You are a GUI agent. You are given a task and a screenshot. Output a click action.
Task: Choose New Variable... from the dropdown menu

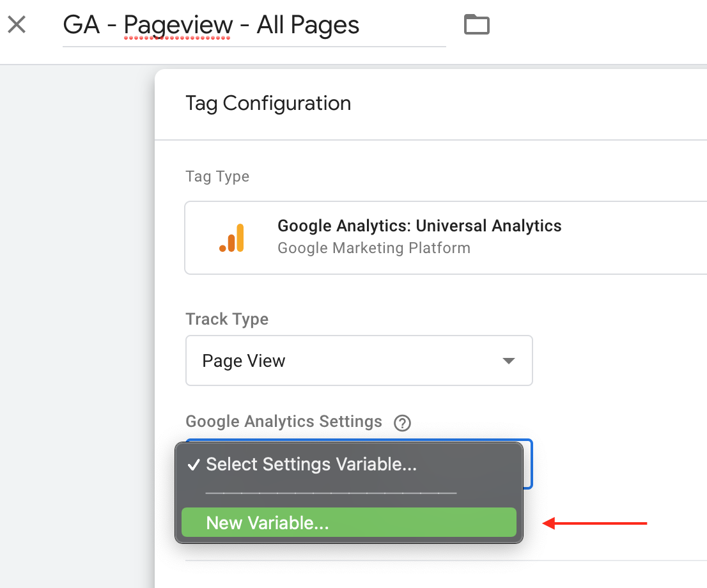[348, 523]
